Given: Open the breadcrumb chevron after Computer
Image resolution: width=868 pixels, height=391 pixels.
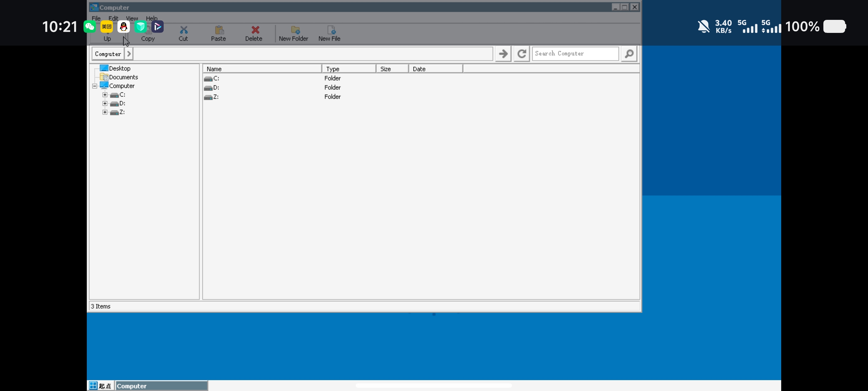Looking at the screenshot, I should 129,54.
